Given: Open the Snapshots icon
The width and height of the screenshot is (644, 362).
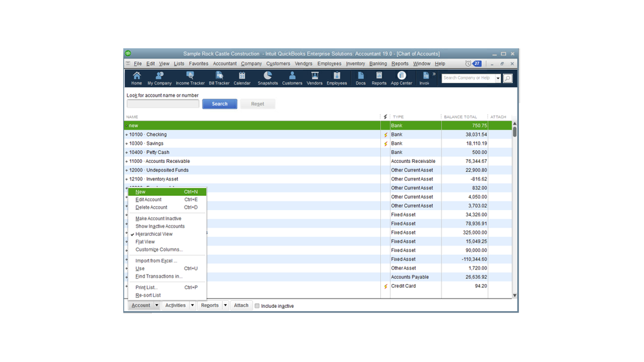Looking at the screenshot, I should (268, 78).
